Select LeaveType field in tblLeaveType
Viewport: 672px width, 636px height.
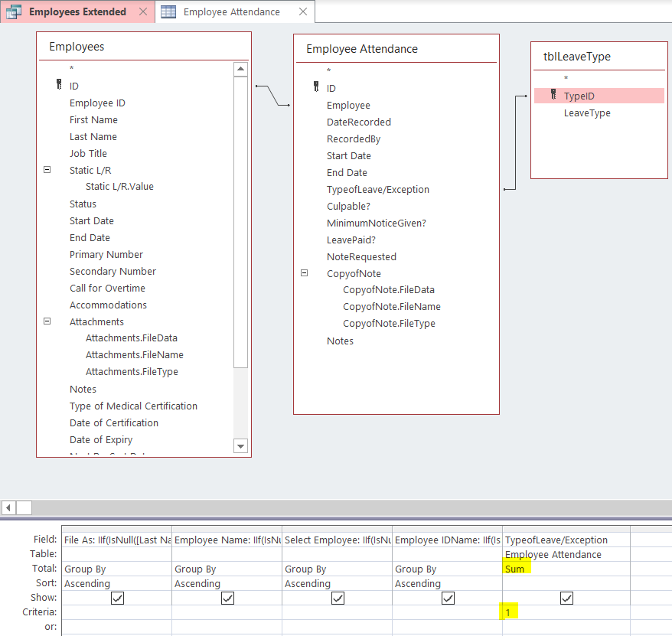(586, 113)
